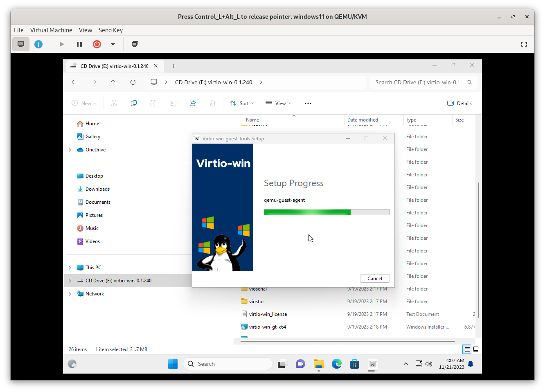Screen dimensions: 545x392
Task: Switch the viewer to fullscreen
Action: coord(524,44)
